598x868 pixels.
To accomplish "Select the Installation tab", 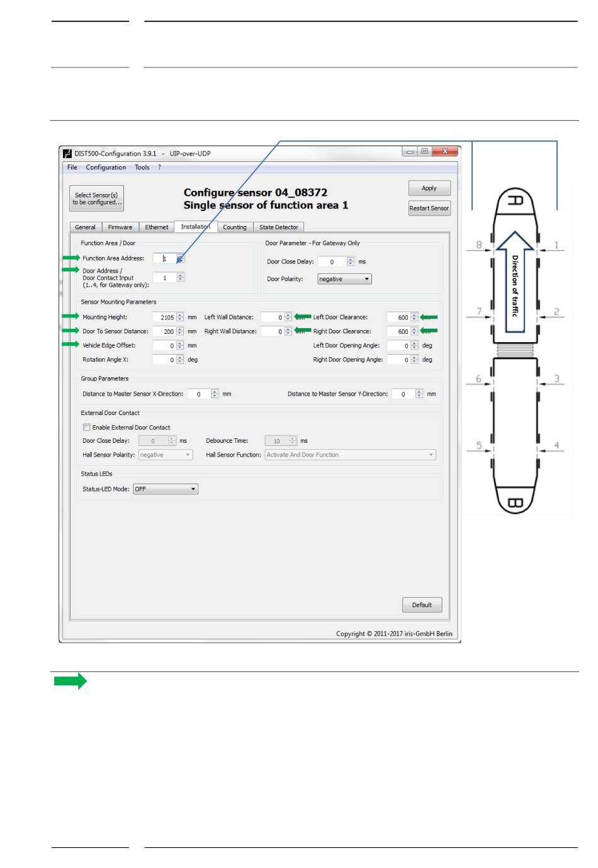I will (195, 227).
